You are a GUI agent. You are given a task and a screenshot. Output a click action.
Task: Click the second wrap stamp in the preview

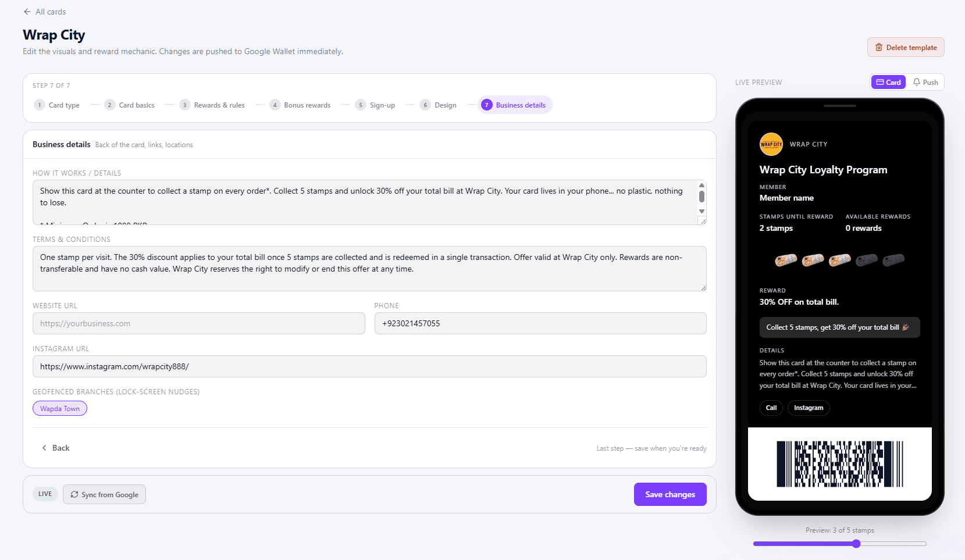[813, 260]
